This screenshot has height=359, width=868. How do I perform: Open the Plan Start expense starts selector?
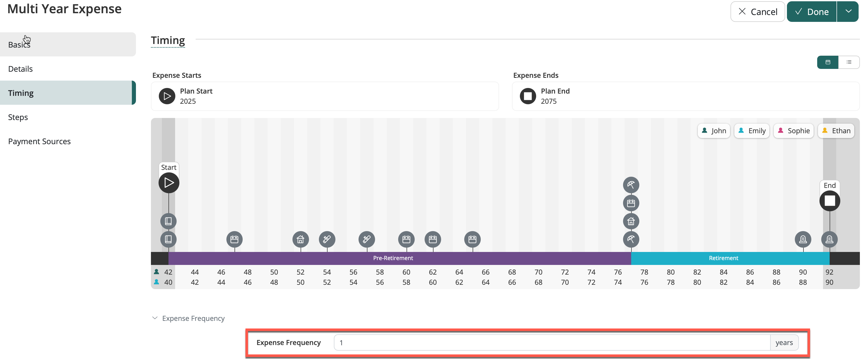(324, 96)
